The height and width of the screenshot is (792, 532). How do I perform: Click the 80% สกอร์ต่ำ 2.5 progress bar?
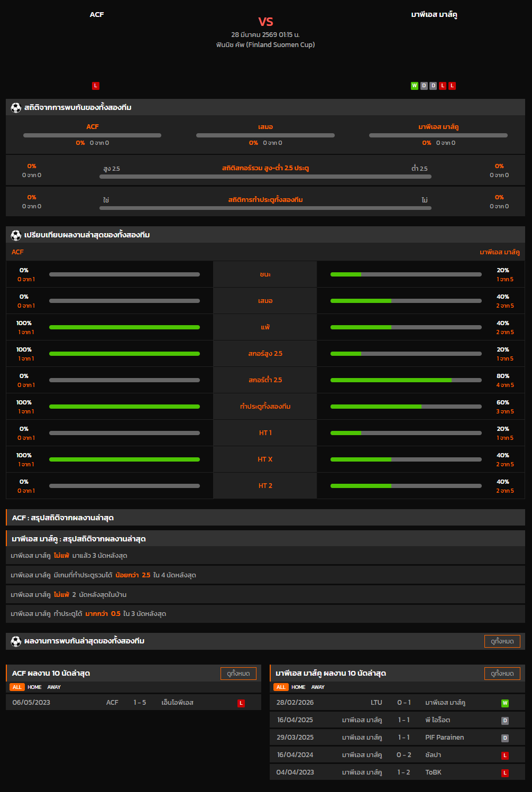(406, 380)
